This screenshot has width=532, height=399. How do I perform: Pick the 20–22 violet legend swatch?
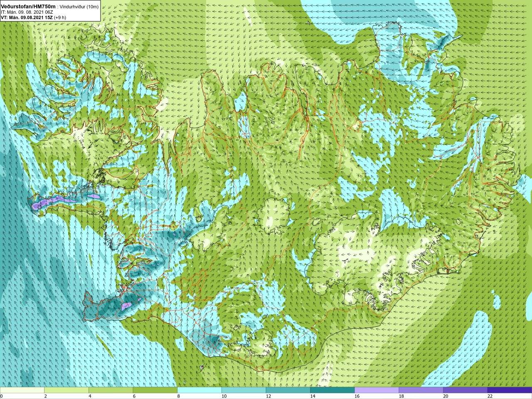pyautogui.click(x=465, y=390)
